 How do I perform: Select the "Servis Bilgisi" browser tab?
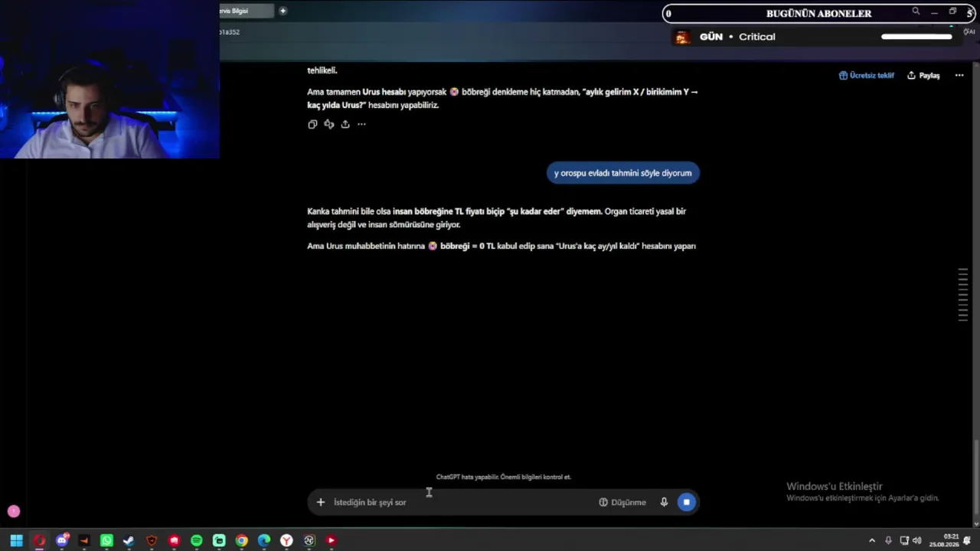[245, 11]
